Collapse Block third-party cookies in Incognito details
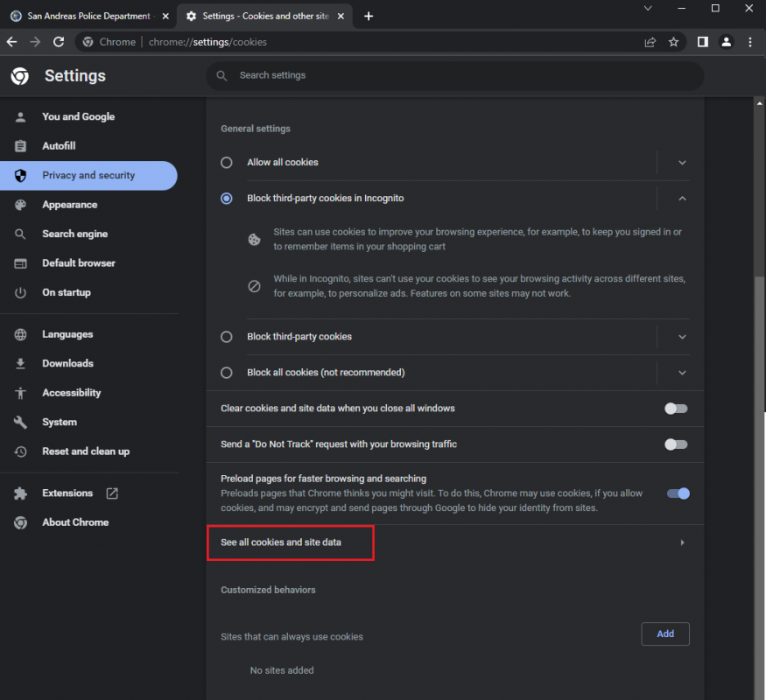 pos(683,199)
